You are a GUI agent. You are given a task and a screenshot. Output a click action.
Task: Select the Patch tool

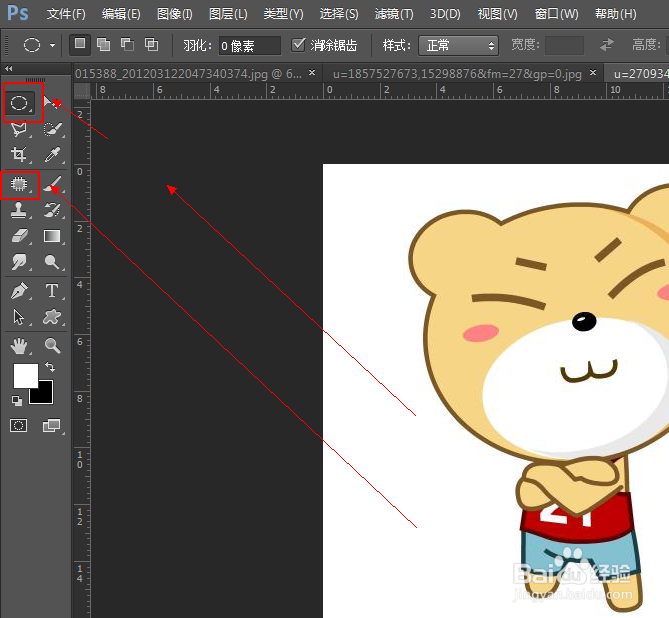19,184
